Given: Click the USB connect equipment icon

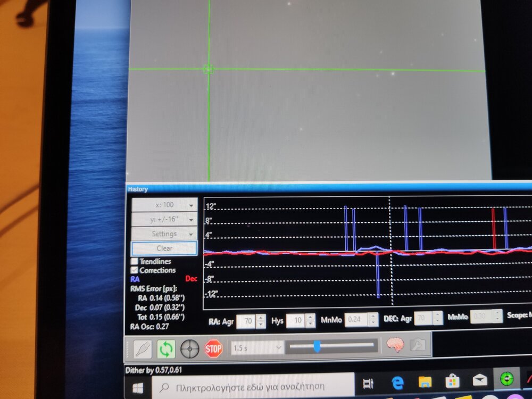Looking at the screenshot, I should [x=143, y=350].
